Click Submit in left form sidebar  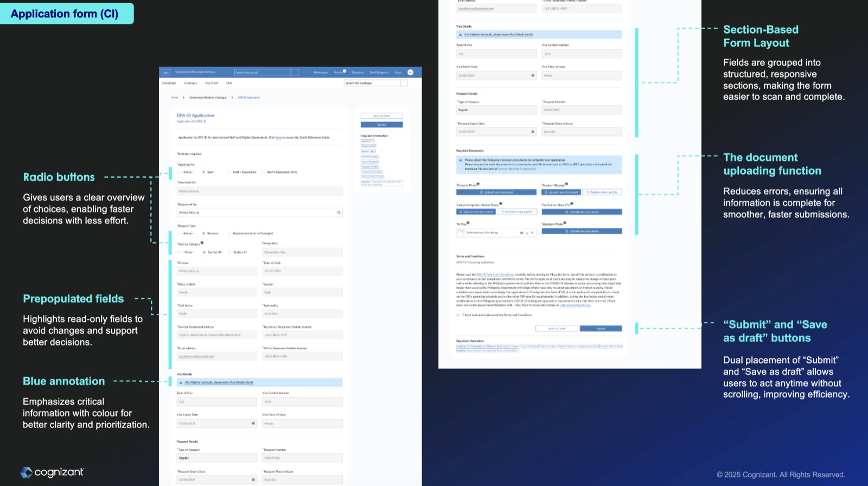tap(381, 125)
